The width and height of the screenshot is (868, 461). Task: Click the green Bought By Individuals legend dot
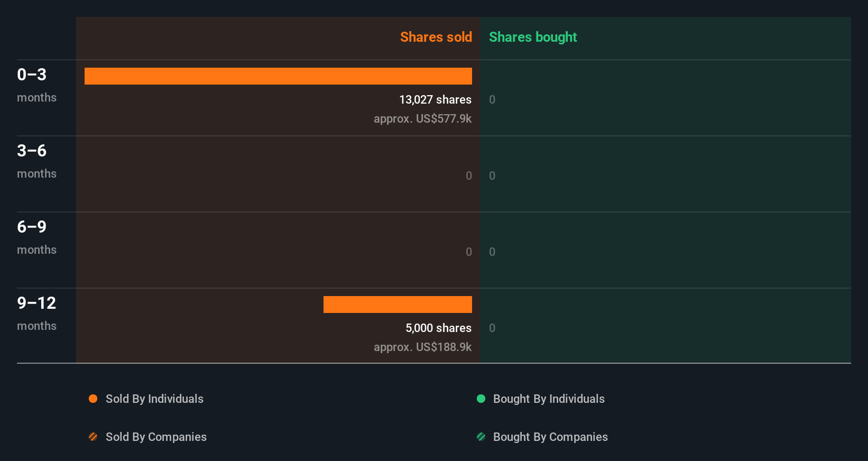tap(481, 399)
